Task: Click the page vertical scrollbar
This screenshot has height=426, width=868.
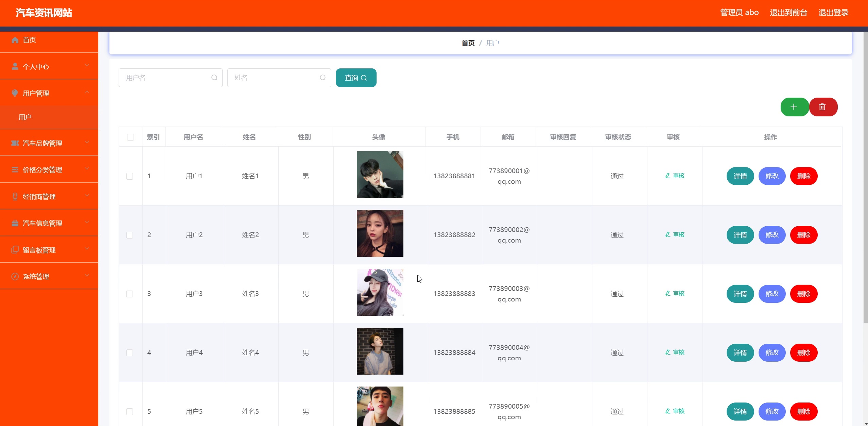Action: pos(865,177)
